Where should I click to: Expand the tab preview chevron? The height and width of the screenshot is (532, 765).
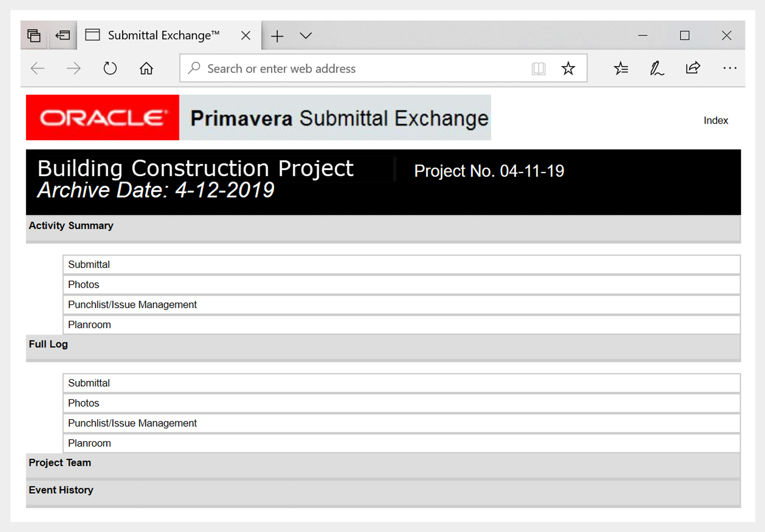point(306,36)
